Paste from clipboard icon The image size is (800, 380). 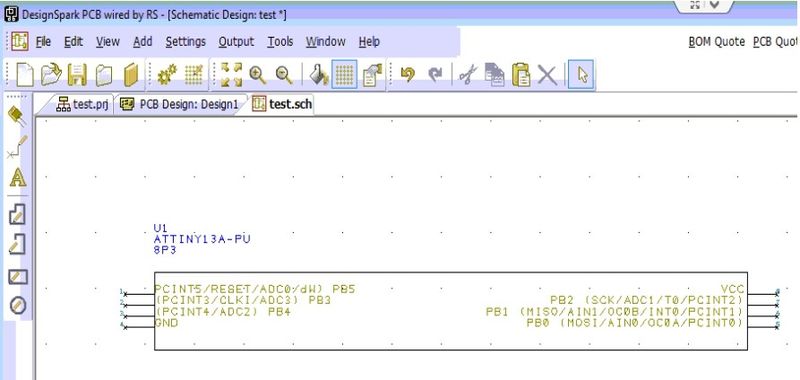click(521, 75)
